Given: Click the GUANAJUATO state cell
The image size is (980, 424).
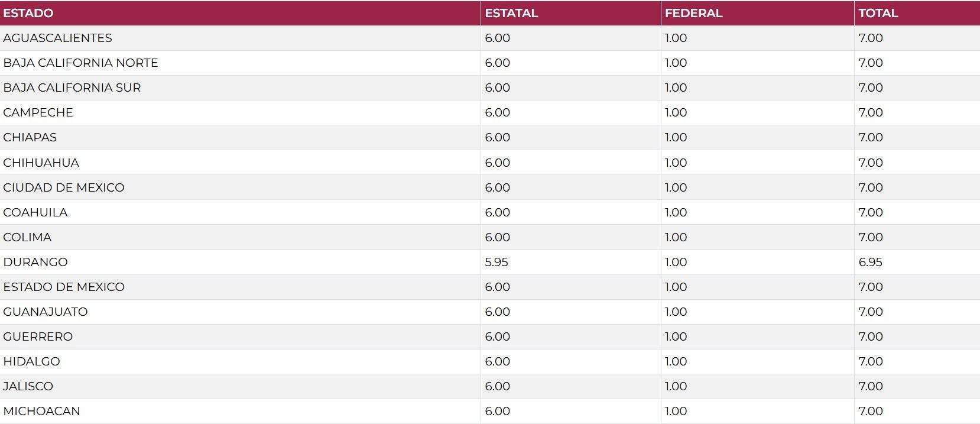Looking at the screenshot, I should point(46,312).
